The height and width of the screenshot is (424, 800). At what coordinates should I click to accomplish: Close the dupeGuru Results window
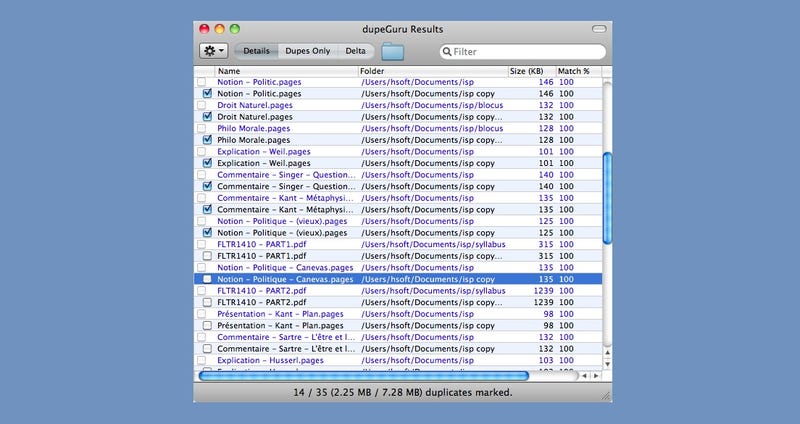pyautogui.click(x=204, y=29)
